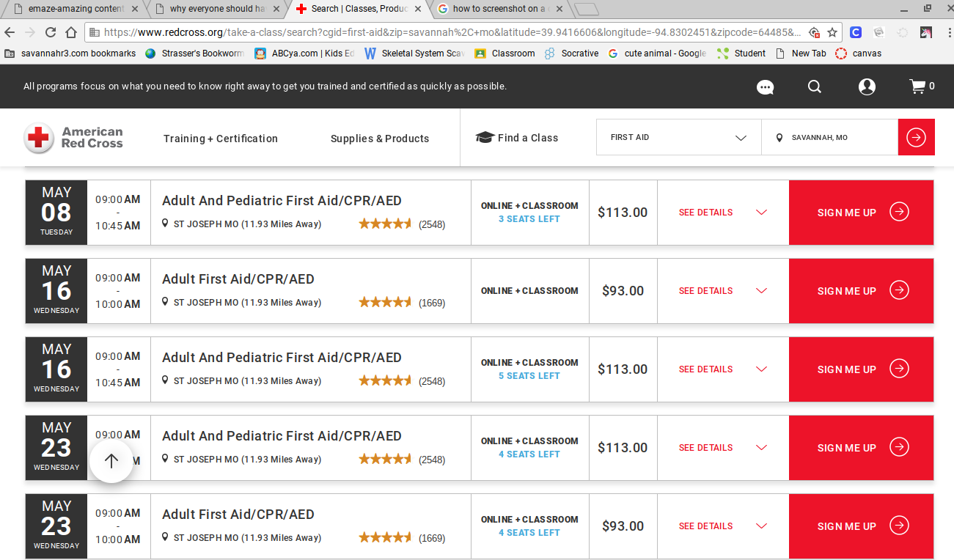Open the FIRST AID class type dropdown
Viewport: 954px width, 560px height.
pos(678,138)
